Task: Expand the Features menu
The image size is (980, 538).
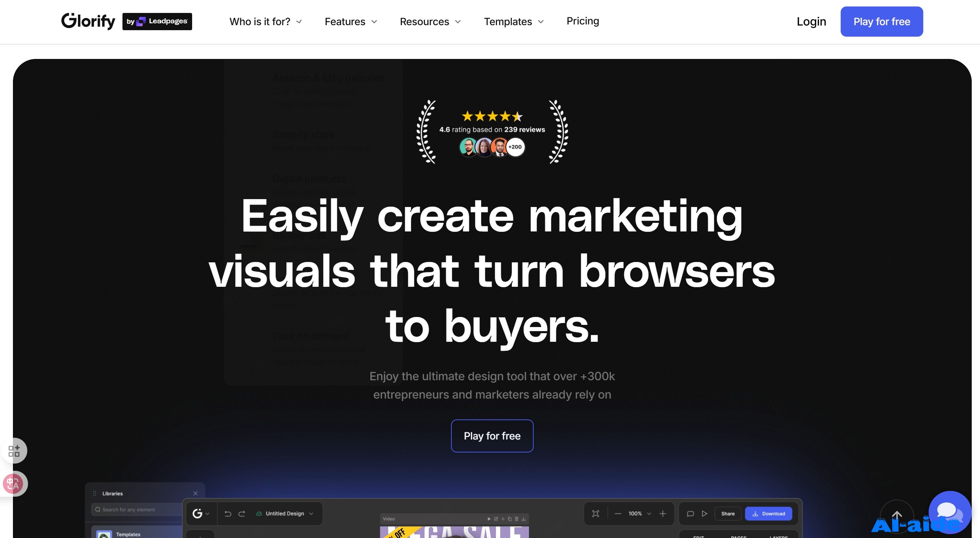Action: (x=350, y=22)
